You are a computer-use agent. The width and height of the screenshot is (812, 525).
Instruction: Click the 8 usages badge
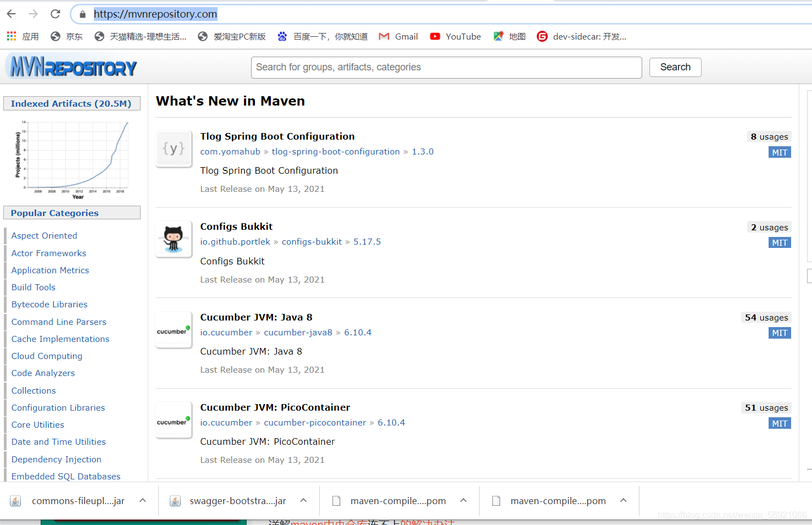click(769, 137)
